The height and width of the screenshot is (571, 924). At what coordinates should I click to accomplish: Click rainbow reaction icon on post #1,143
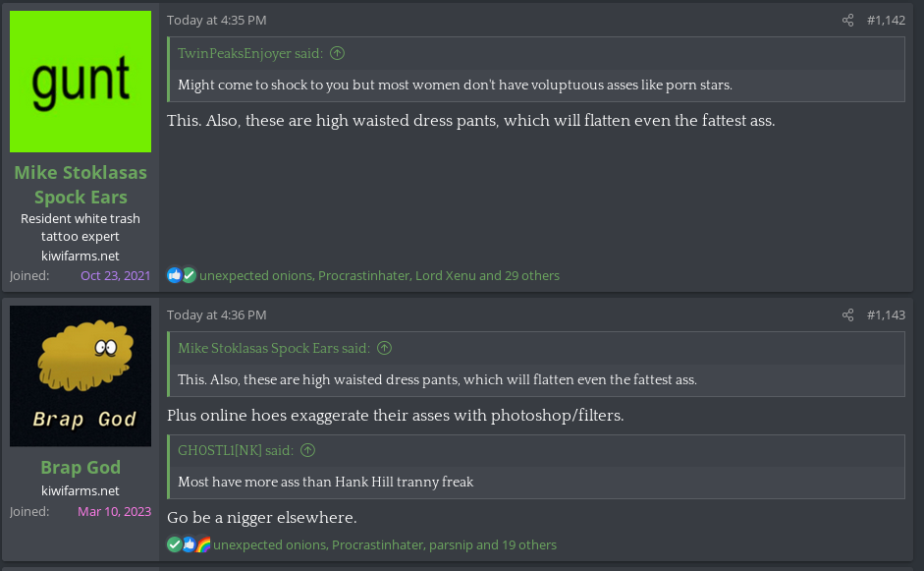pos(203,544)
